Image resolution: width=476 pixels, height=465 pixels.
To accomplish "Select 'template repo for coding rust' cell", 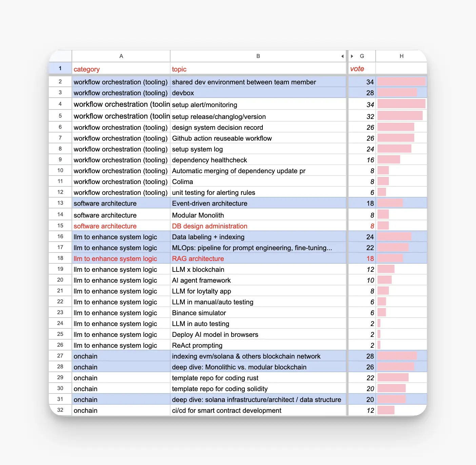I will coord(258,378).
